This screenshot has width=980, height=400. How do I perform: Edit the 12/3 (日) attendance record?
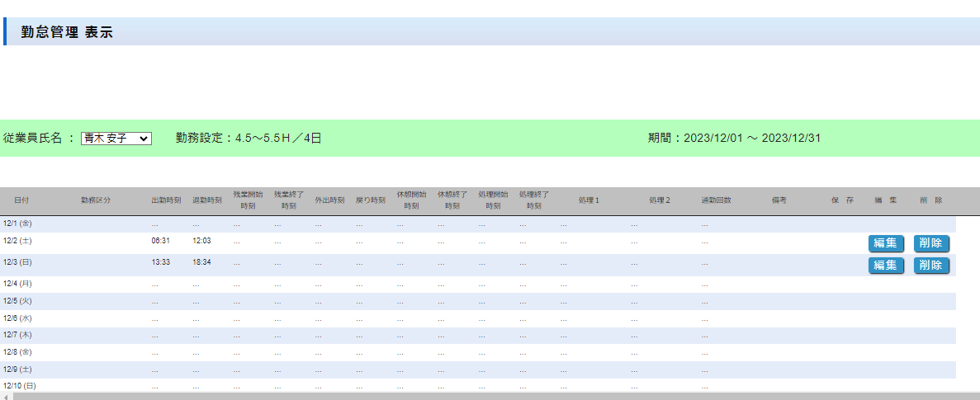(x=886, y=265)
